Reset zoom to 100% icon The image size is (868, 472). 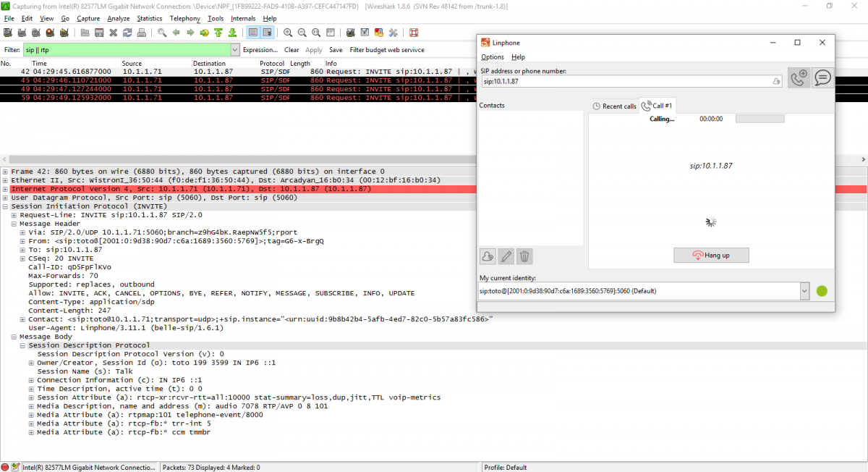click(x=316, y=33)
